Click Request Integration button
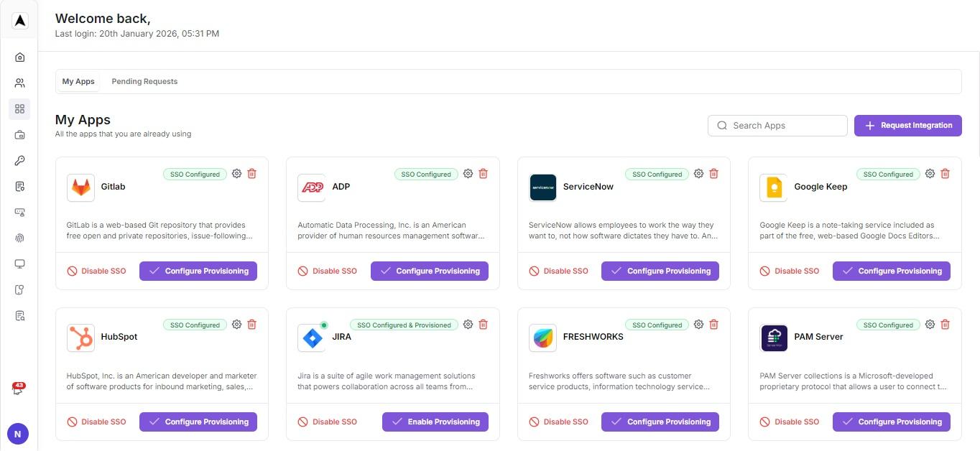Image resolution: width=980 pixels, height=451 pixels. [x=907, y=125]
